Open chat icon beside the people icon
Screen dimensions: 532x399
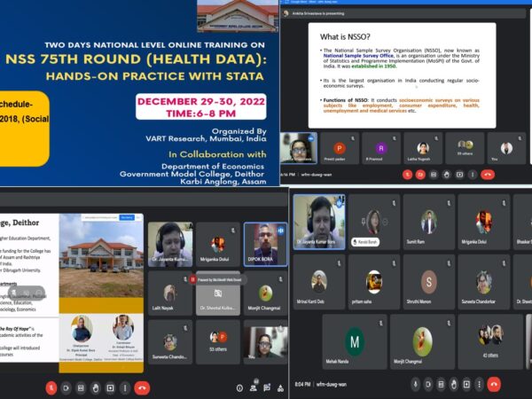coord(267,388)
